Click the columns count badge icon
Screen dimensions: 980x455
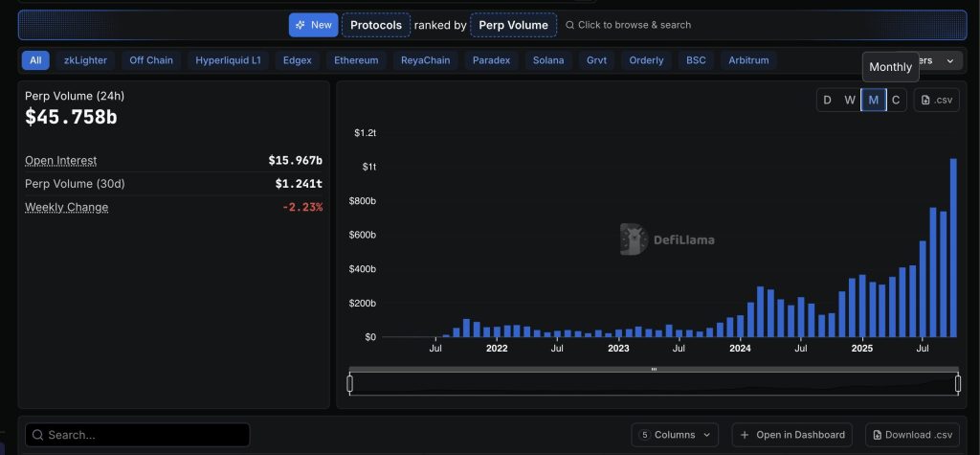pyautogui.click(x=644, y=435)
